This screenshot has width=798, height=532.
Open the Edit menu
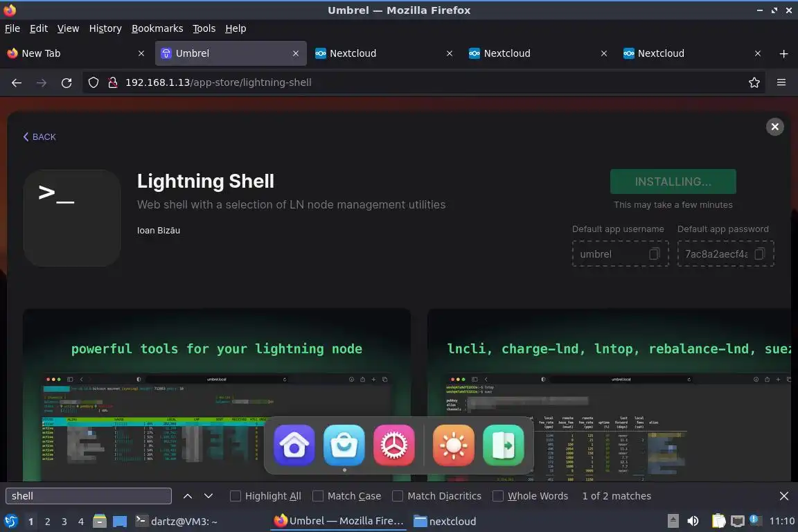point(39,28)
